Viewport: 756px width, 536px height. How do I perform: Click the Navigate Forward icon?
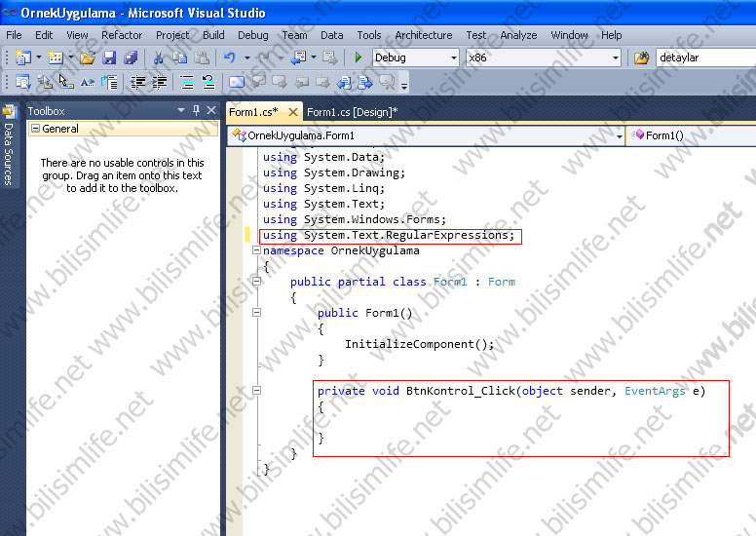click(x=330, y=57)
